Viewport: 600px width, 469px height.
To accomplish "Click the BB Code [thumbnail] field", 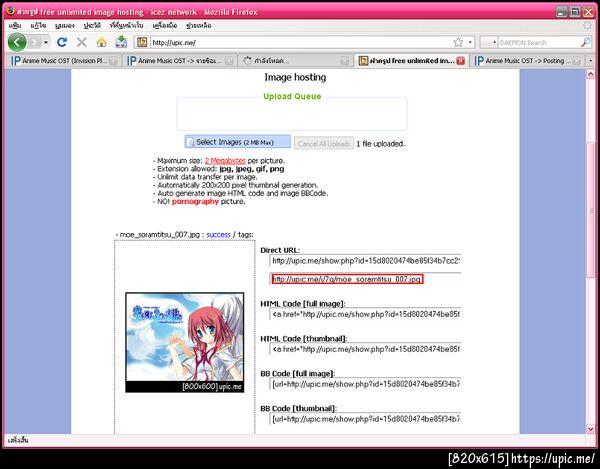I will click(365, 419).
